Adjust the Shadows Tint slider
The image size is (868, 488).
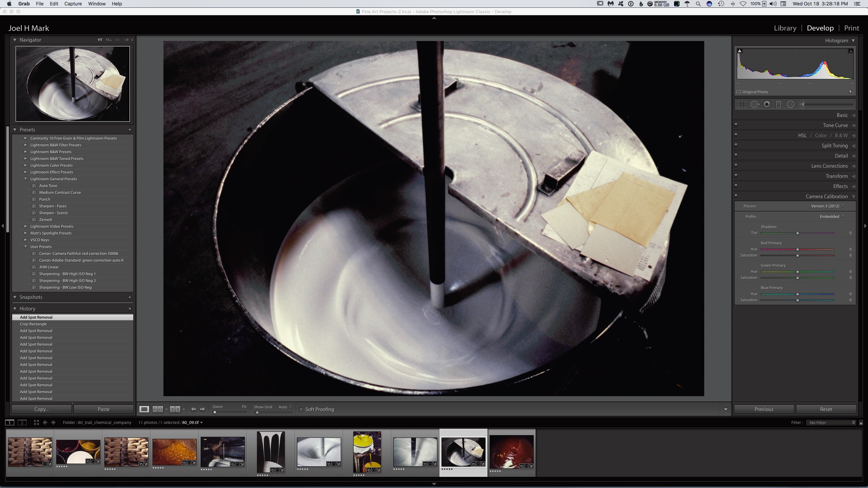tap(797, 233)
